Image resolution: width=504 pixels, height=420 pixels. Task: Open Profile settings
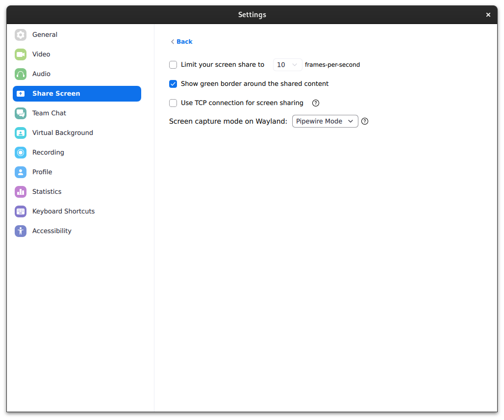[21, 172]
